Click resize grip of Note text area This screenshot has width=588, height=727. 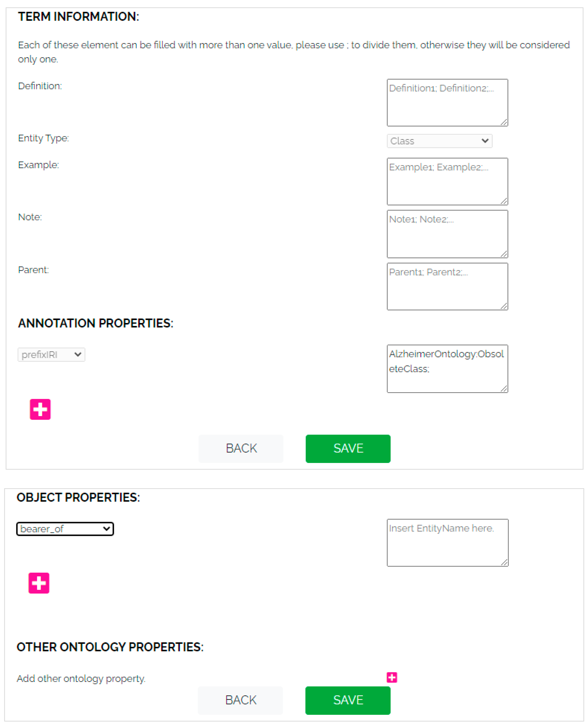click(x=504, y=254)
